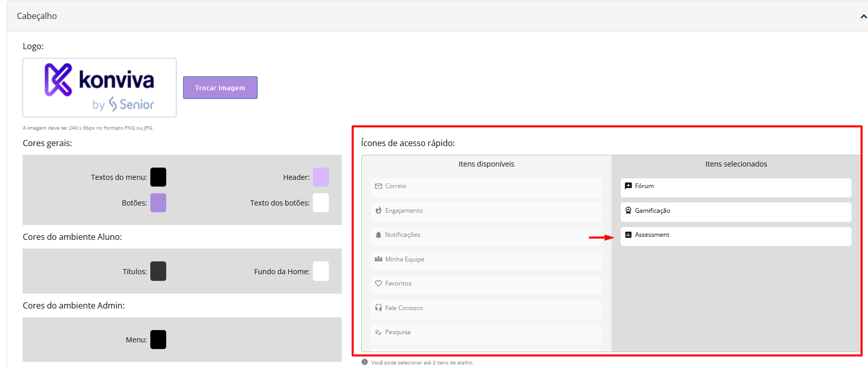Click the Assessment chart icon

click(x=628, y=235)
